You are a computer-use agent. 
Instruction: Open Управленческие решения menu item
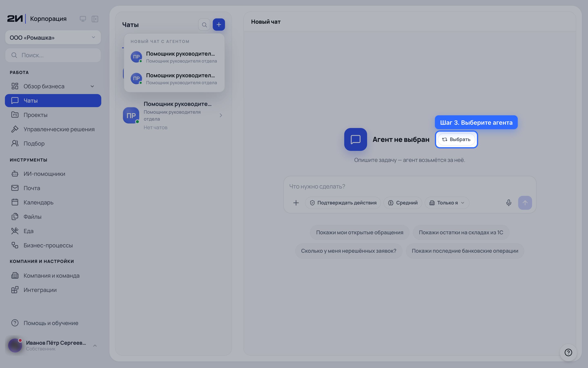(53, 129)
